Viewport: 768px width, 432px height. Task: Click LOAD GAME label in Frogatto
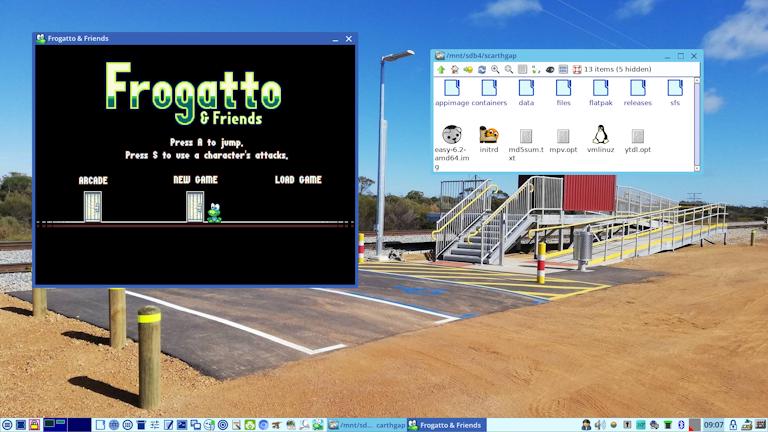pos(298,180)
